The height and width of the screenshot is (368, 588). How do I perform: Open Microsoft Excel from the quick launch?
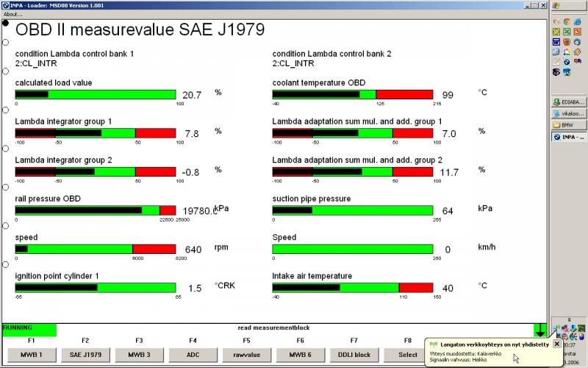click(567, 32)
